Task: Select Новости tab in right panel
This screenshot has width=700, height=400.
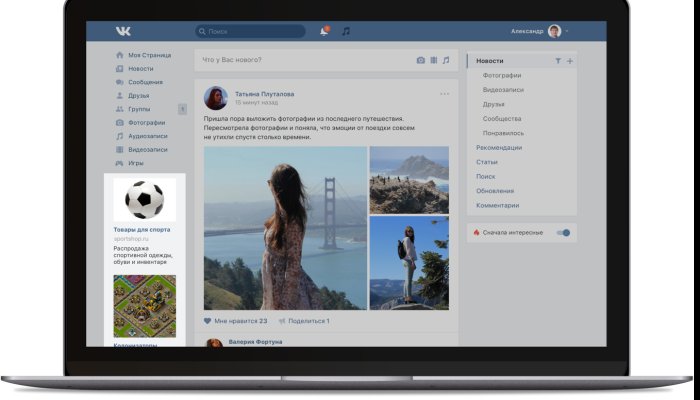Action: [x=490, y=61]
